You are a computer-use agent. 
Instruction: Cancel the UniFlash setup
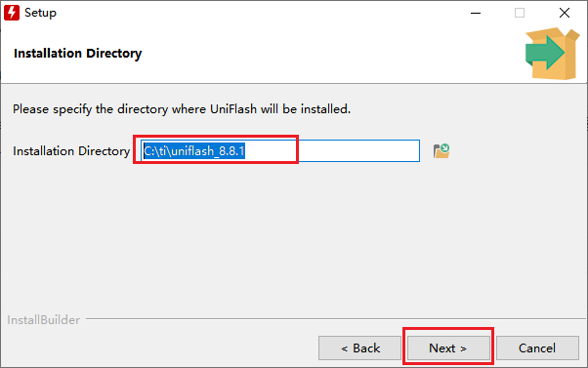click(537, 348)
